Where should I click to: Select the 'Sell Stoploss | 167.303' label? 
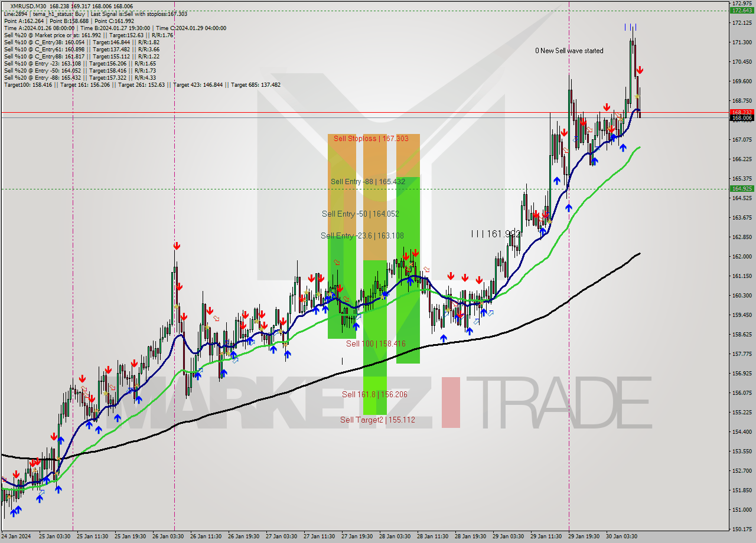pyautogui.click(x=371, y=139)
